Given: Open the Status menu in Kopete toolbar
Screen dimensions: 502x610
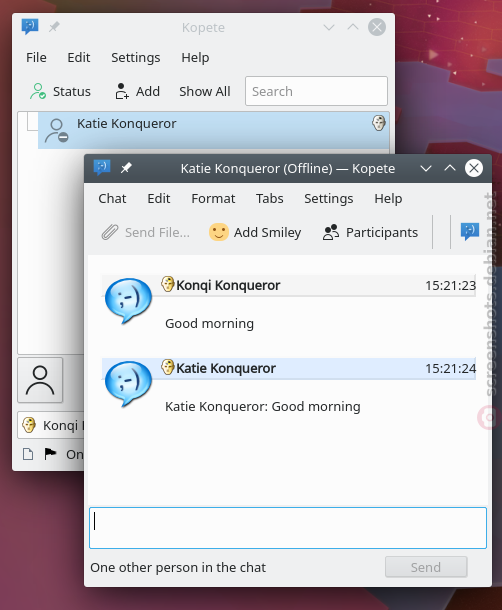Looking at the screenshot, I should pyautogui.click(x=60, y=91).
